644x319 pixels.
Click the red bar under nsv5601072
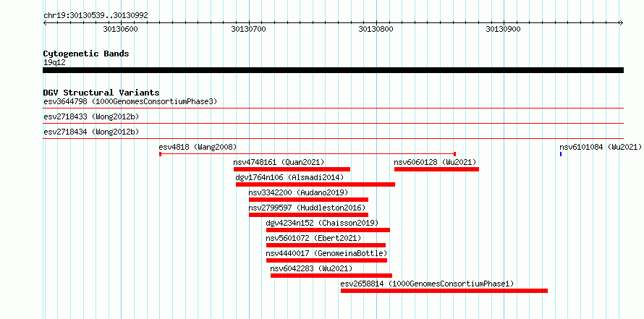click(326, 245)
